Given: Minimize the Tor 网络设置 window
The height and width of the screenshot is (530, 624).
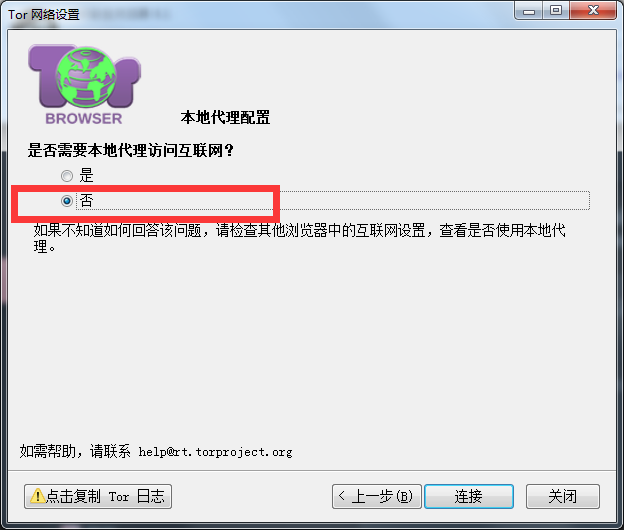Looking at the screenshot, I should pos(528,11).
